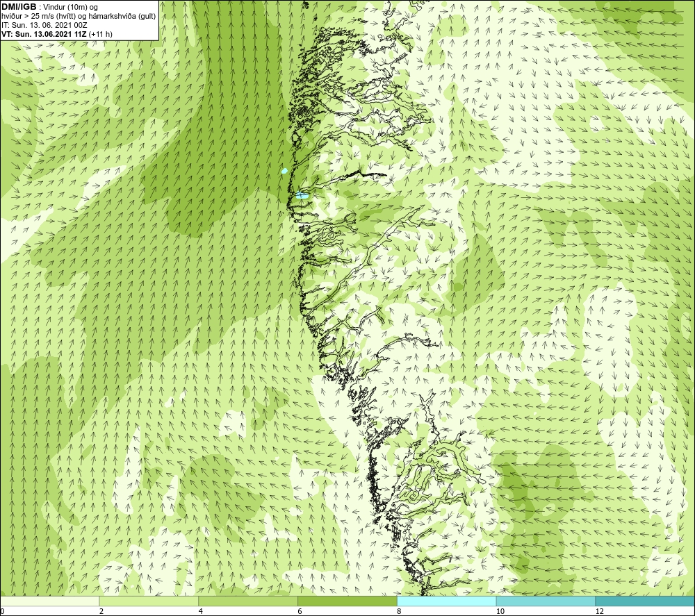Click the "10" colorbar tick label

tap(500, 612)
